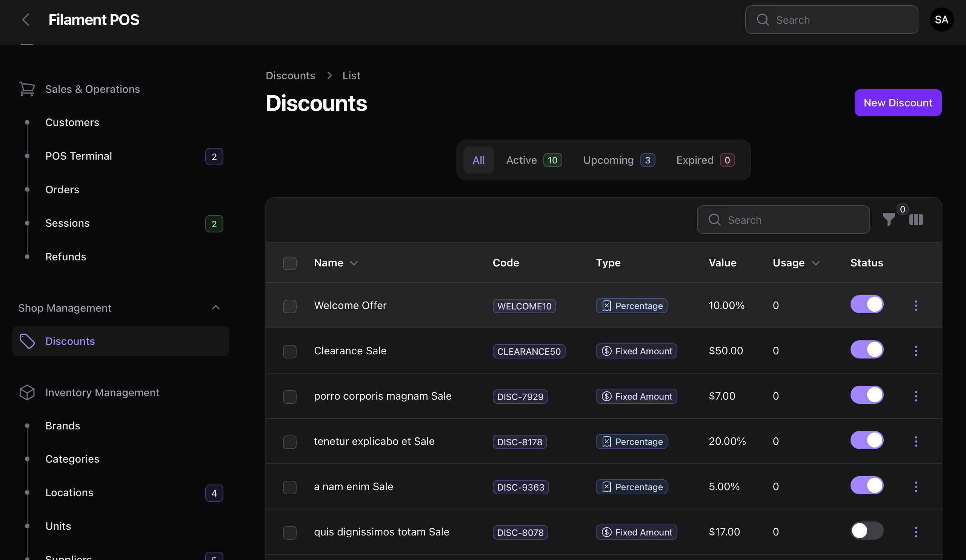The image size is (966, 560).
Task: Sort by the Name column chevron
Action: [354, 263]
